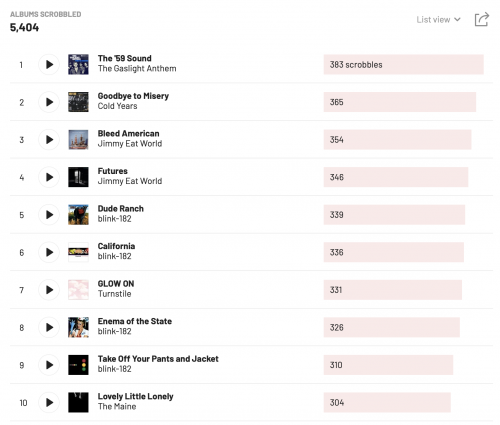Screen dimensions: 500x425
Task: Play Goodbye to Misery album
Action: (49, 102)
